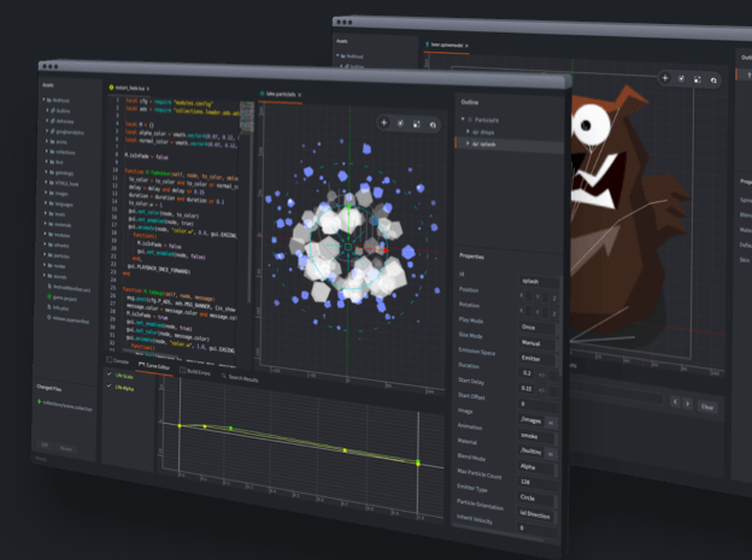Select the Rotate tool in the front scene toolbar

(x=400, y=123)
